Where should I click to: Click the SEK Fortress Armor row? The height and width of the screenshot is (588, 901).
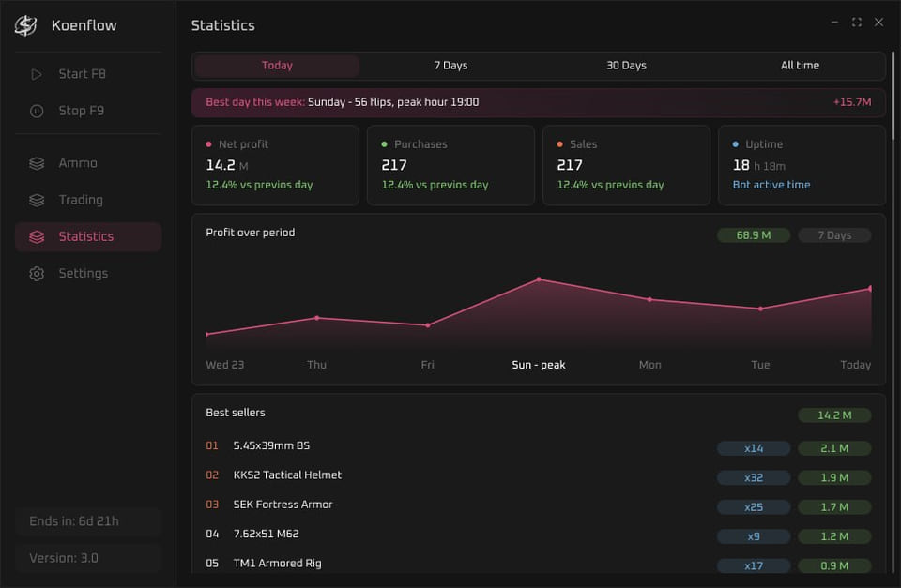pyautogui.click(x=539, y=505)
